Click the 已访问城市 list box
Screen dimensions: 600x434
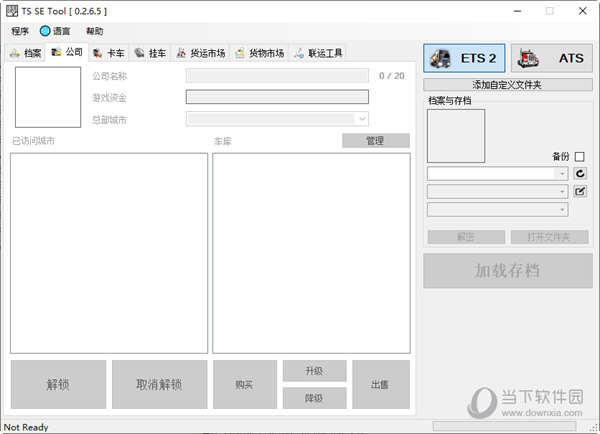pyautogui.click(x=109, y=253)
